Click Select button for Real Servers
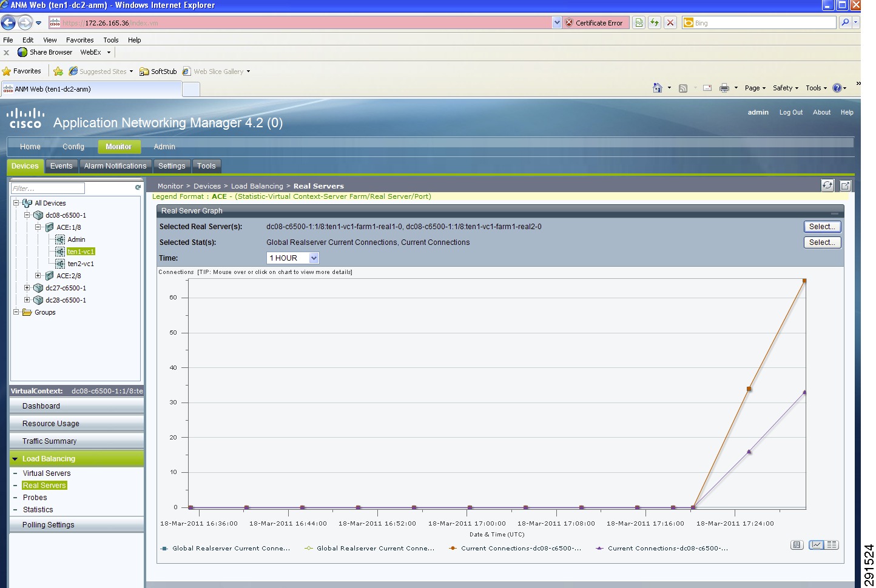The image size is (876, 588). click(823, 227)
